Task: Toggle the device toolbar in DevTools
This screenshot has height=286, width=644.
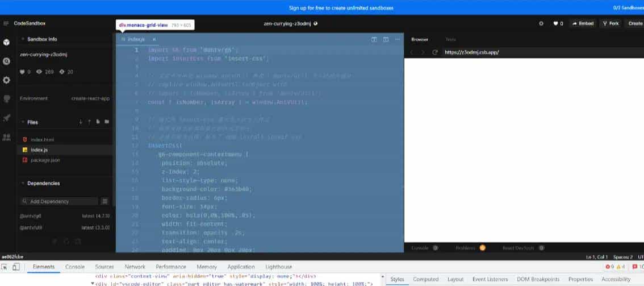Action: [x=16, y=267]
